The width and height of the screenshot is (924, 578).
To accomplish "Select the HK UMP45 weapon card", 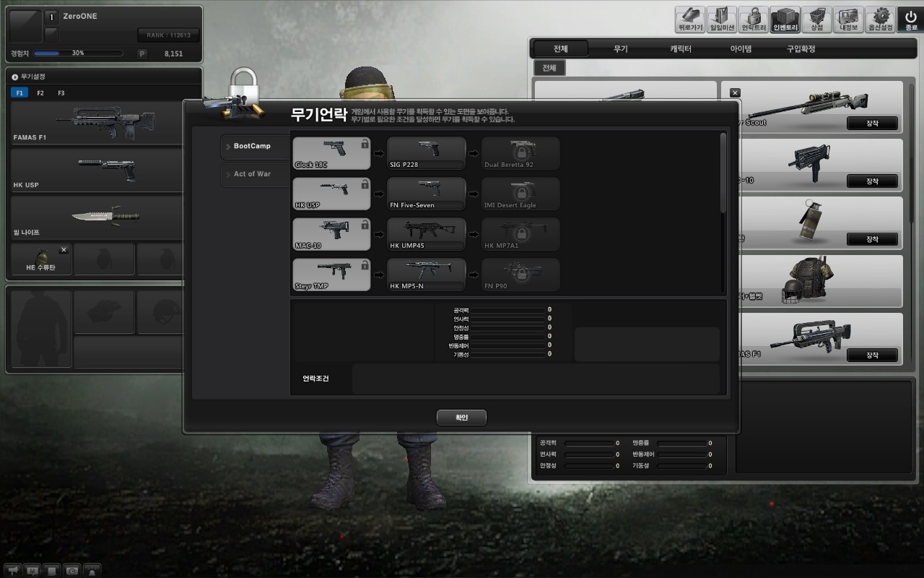I will (x=427, y=234).
